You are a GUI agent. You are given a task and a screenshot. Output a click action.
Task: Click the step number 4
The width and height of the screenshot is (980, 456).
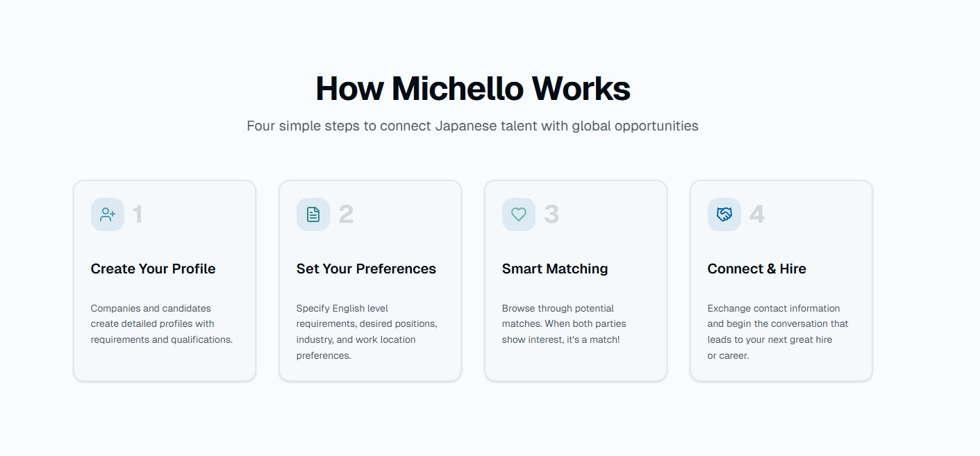[x=757, y=214]
